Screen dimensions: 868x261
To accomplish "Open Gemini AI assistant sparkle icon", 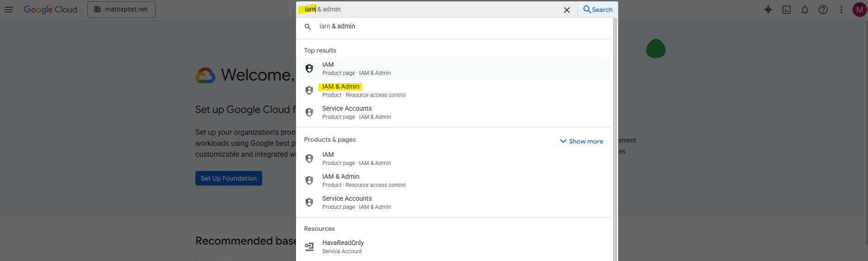I will [768, 10].
